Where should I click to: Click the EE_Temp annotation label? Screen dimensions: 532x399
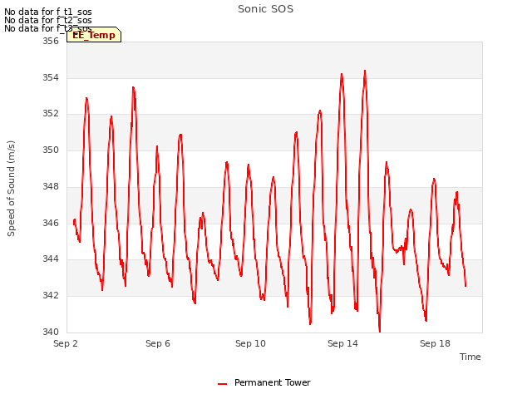(x=94, y=35)
